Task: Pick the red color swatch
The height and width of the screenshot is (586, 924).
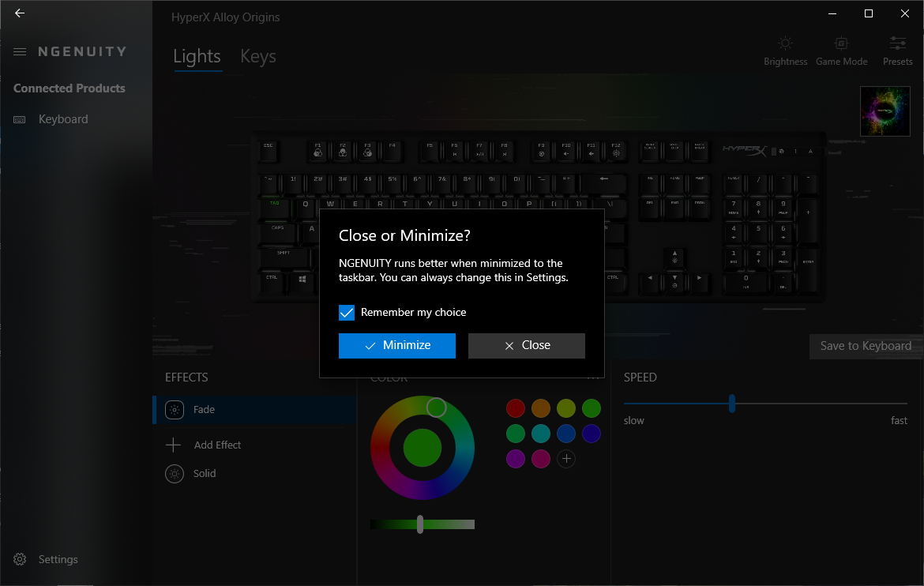Action: point(516,408)
